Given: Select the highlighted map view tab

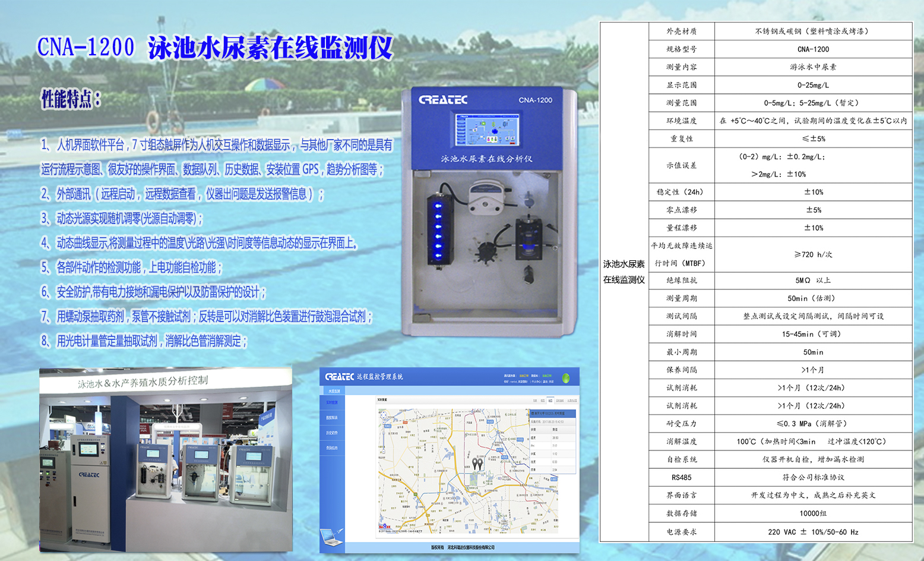Looking at the screenshot, I should tap(550, 400).
